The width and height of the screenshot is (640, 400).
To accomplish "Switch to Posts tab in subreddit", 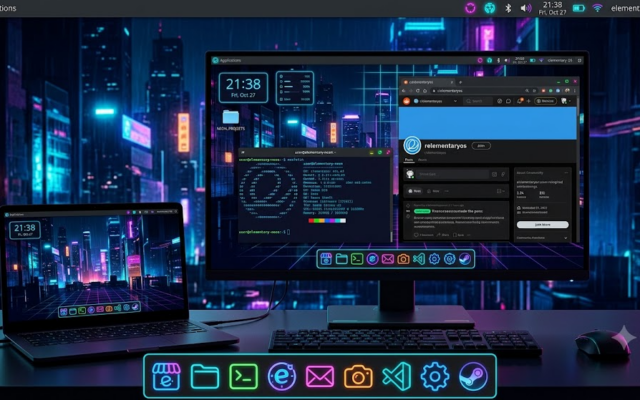I will [x=409, y=160].
